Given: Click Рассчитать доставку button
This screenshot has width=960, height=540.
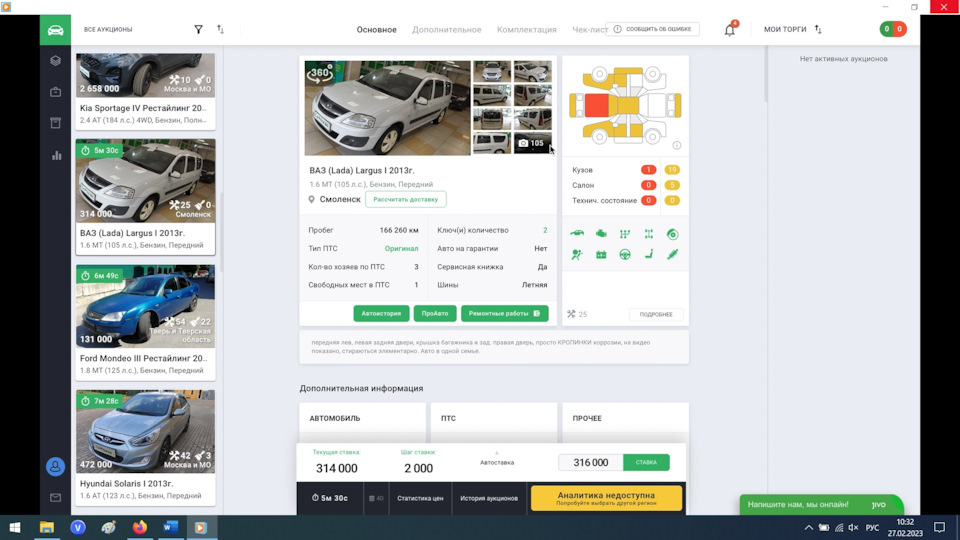Looking at the screenshot, I should point(405,199).
